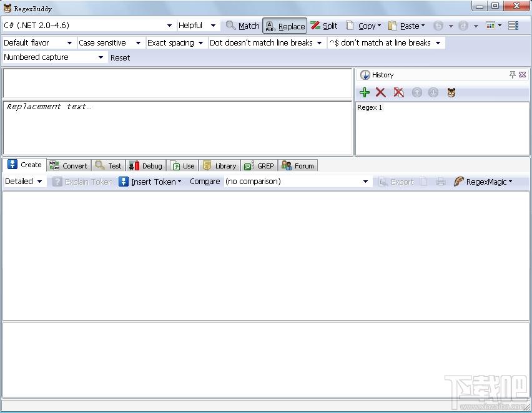This screenshot has height=413, width=532.
Task: Add a new regex with green plus
Action: [365, 92]
